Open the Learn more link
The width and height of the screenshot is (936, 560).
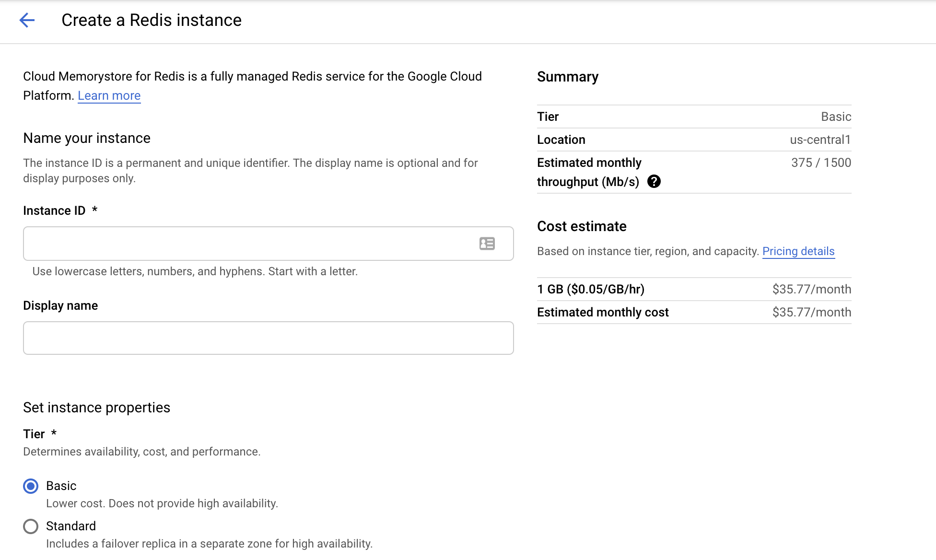click(x=109, y=96)
